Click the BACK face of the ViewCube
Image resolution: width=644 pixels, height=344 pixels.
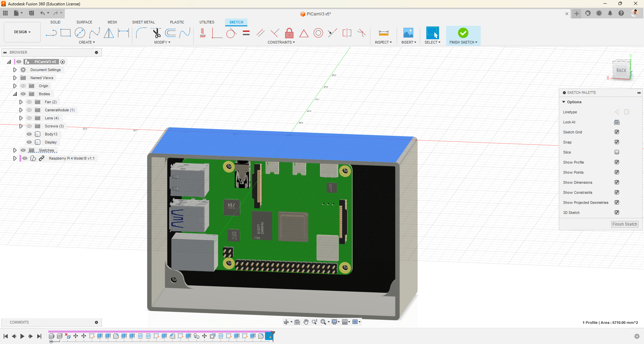(x=621, y=70)
